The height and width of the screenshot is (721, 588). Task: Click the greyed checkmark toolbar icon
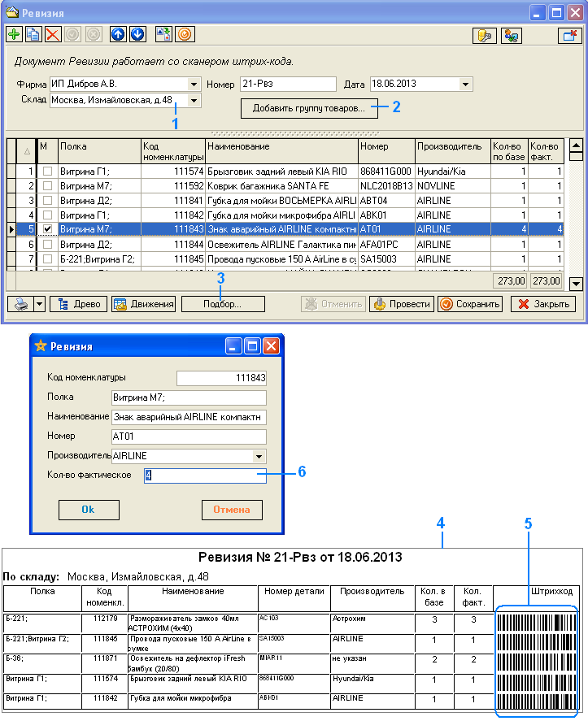pyautogui.click(x=72, y=34)
